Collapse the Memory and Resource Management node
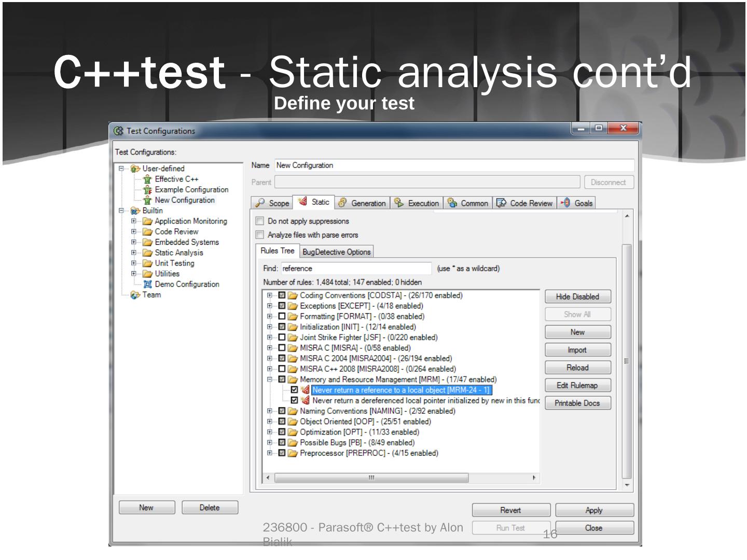The width and height of the screenshot is (747, 560). pyautogui.click(x=269, y=380)
